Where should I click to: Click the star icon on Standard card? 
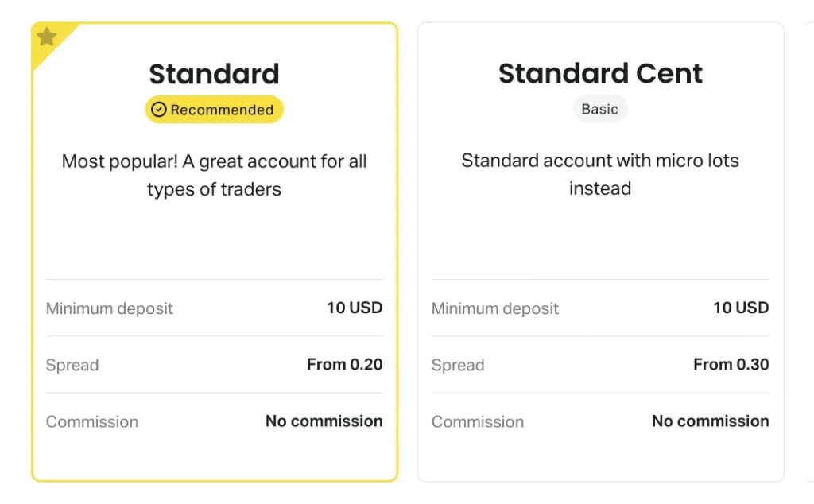pos(47,37)
